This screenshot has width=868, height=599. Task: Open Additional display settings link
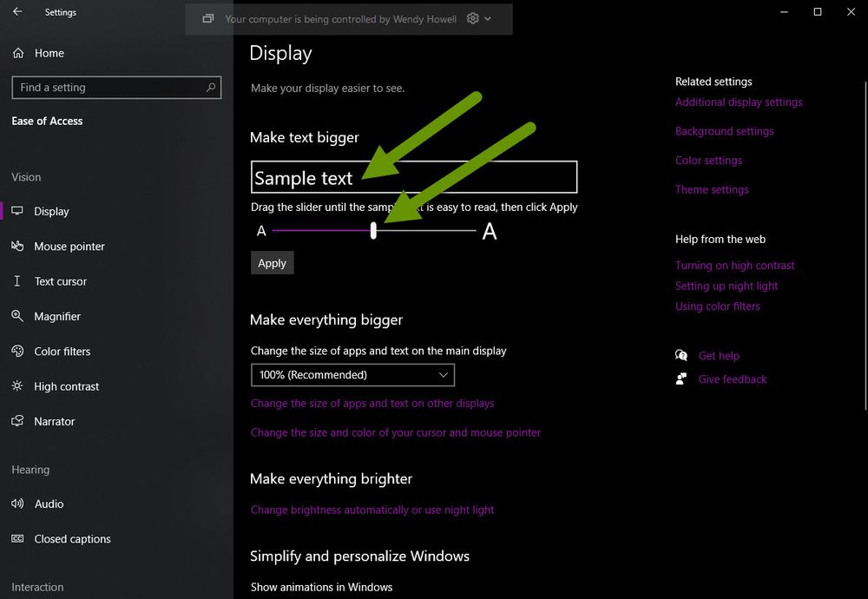click(739, 102)
